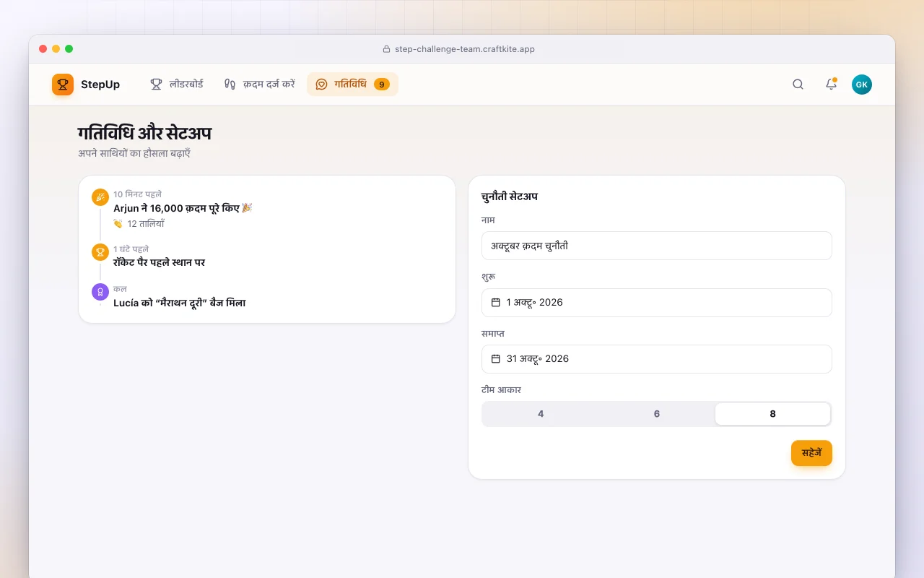Select team size 6
Image resolution: width=924 pixels, height=578 pixels.
(x=657, y=414)
